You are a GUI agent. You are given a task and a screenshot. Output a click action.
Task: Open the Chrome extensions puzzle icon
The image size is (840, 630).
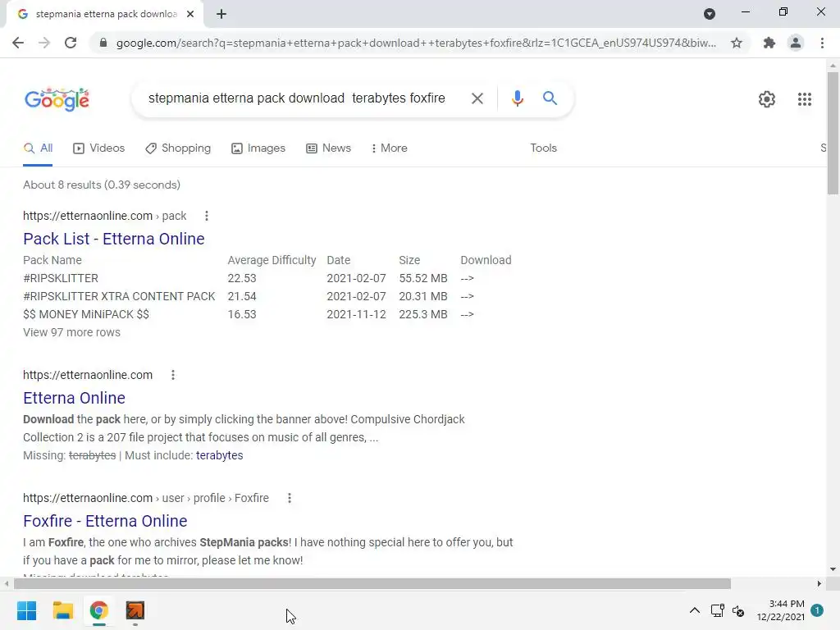pyautogui.click(x=769, y=43)
